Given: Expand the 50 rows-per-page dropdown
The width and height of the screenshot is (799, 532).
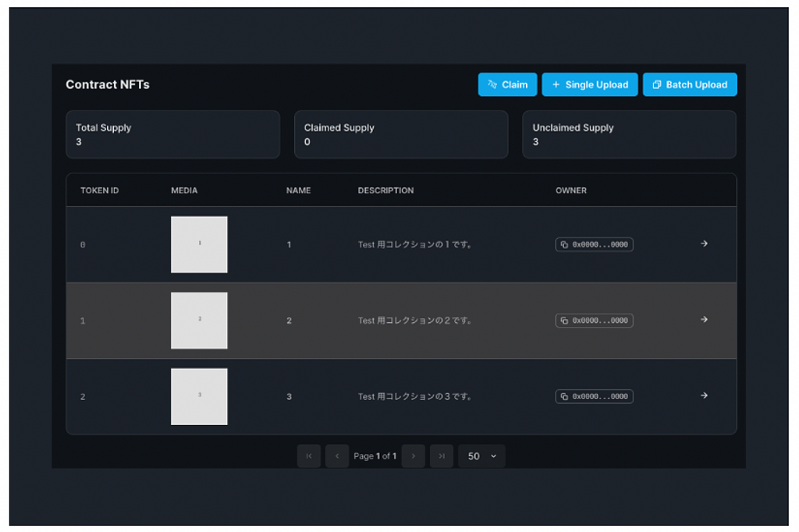Looking at the screenshot, I should (x=481, y=456).
